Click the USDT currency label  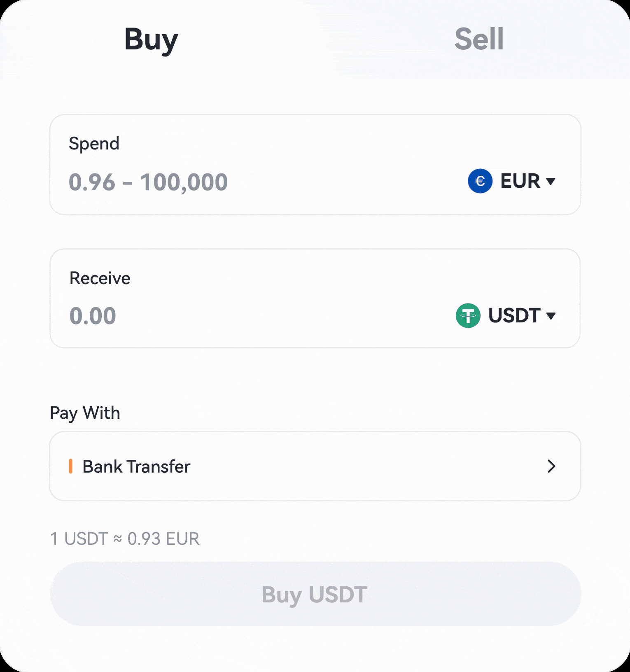tap(514, 316)
